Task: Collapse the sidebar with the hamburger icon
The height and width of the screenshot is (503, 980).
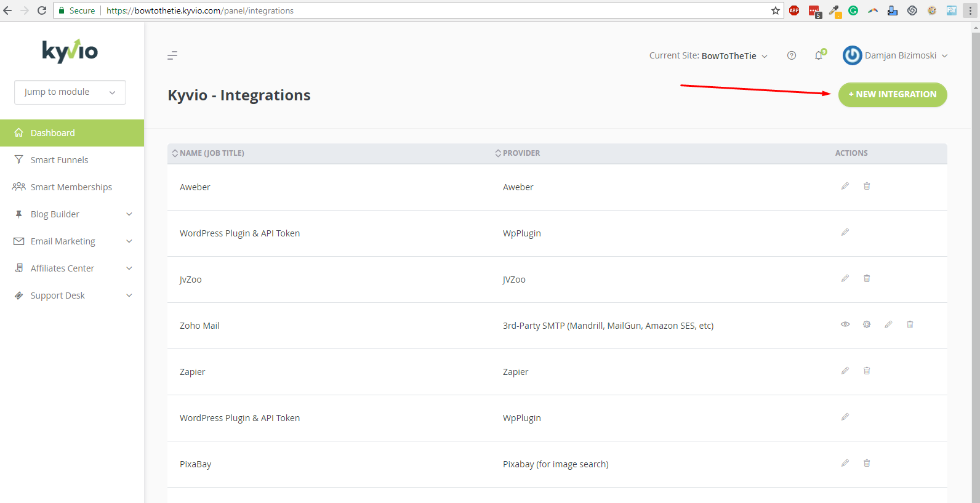Action: 172,55
